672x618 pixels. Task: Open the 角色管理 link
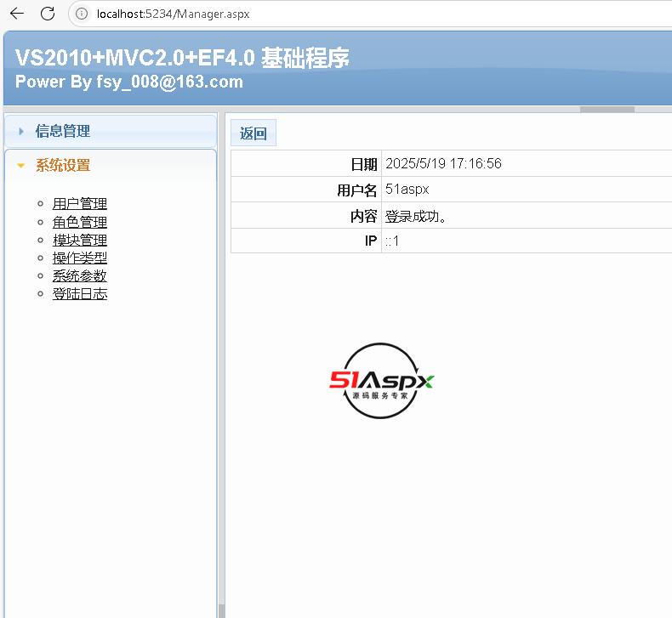[80, 222]
